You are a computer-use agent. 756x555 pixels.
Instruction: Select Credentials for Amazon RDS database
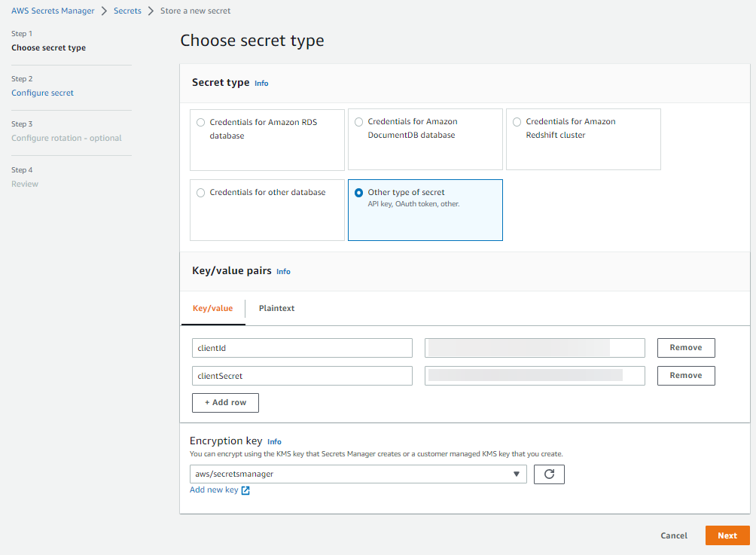click(200, 122)
